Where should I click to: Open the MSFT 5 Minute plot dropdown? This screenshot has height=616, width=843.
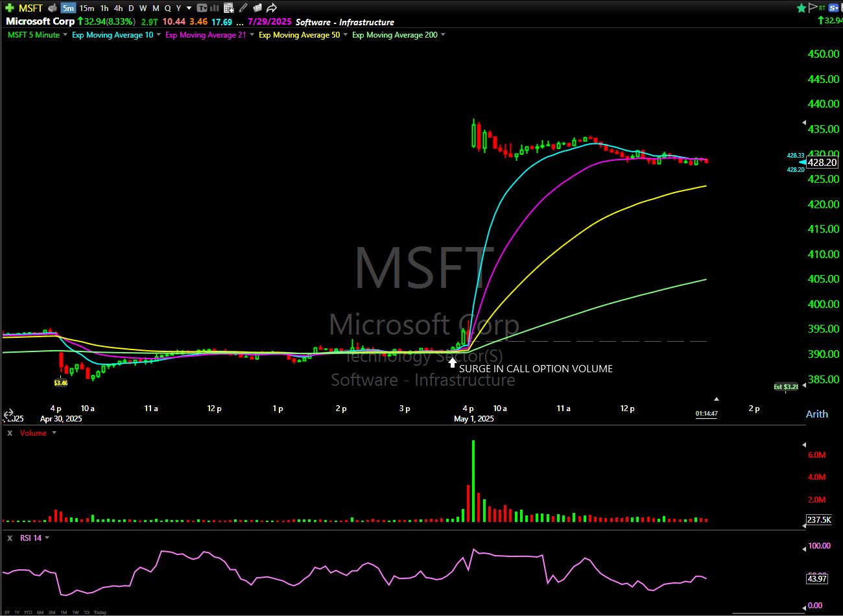(x=65, y=35)
